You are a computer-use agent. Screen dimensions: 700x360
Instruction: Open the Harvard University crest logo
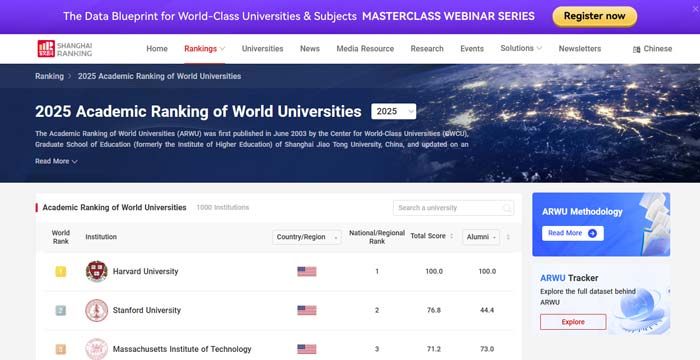click(96, 271)
